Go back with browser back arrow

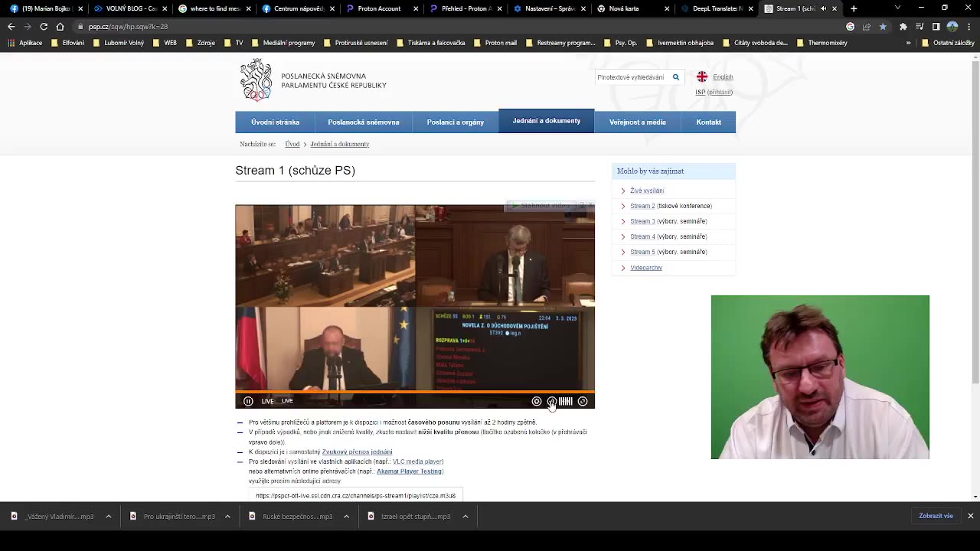(x=11, y=26)
